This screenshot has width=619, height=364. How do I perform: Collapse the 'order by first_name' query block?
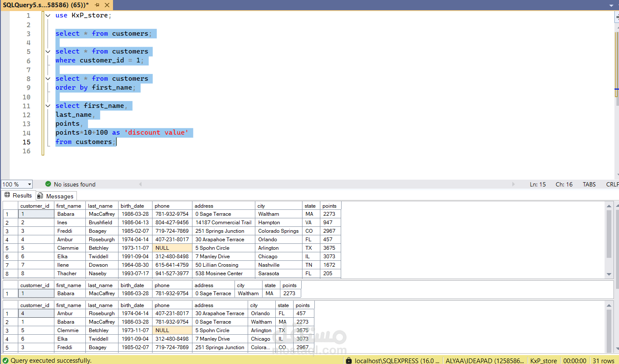click(48, 79)
